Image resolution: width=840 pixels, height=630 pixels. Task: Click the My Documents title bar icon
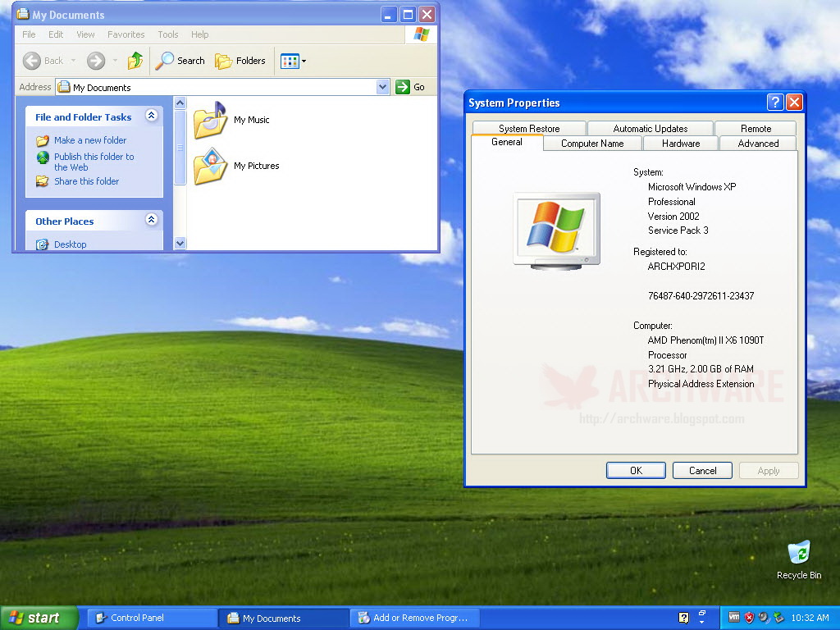tap(22, 14)
